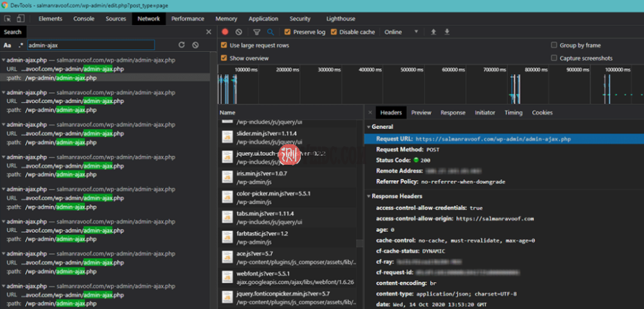The height and width of the screenshot is (309, 644).
Task: Click the tabs.min.js file icon
Action: 227,218
